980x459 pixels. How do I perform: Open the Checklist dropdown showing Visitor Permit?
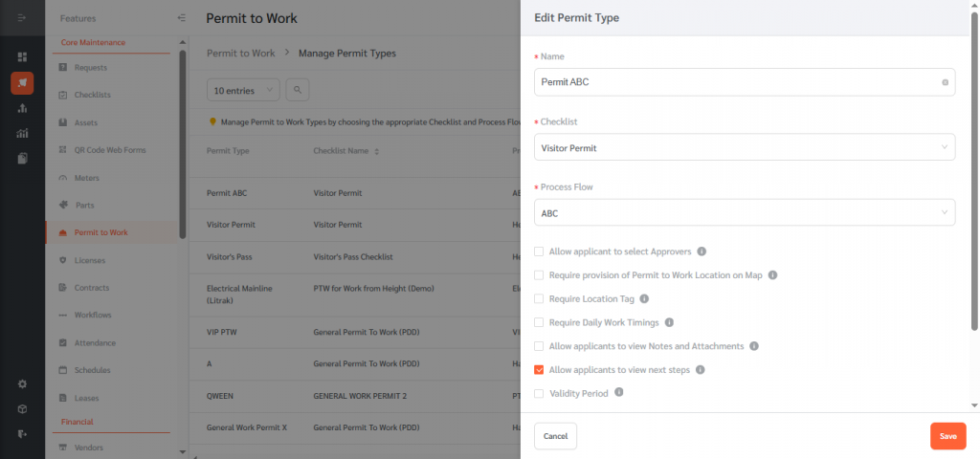744,147
